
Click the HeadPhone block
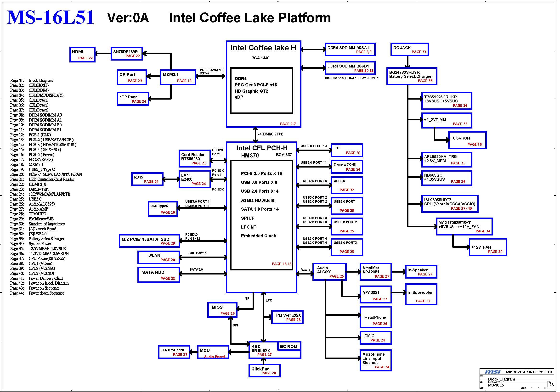tap(376, 317)
